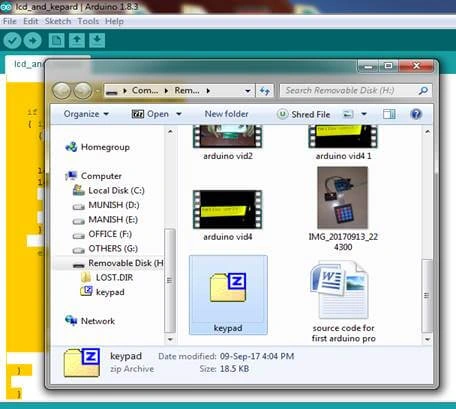
Task: Click the Computer breadcrumb in address bar
Action: point(145,90)
